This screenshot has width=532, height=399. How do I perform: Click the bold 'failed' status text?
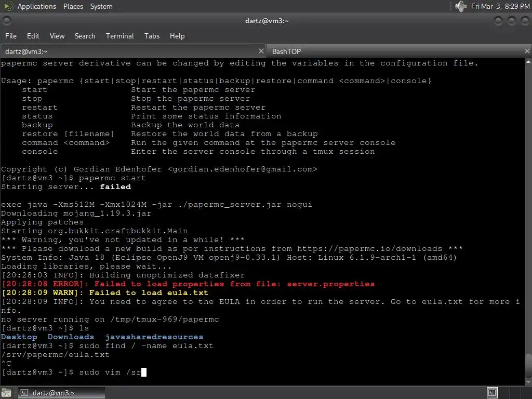pos(115,187)
